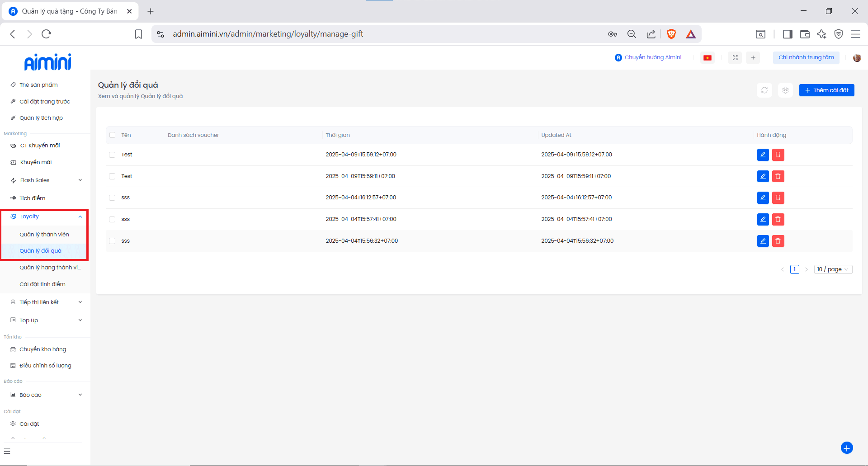
Task: Open table settings gear icon
Action: click(x=785, y=90)
